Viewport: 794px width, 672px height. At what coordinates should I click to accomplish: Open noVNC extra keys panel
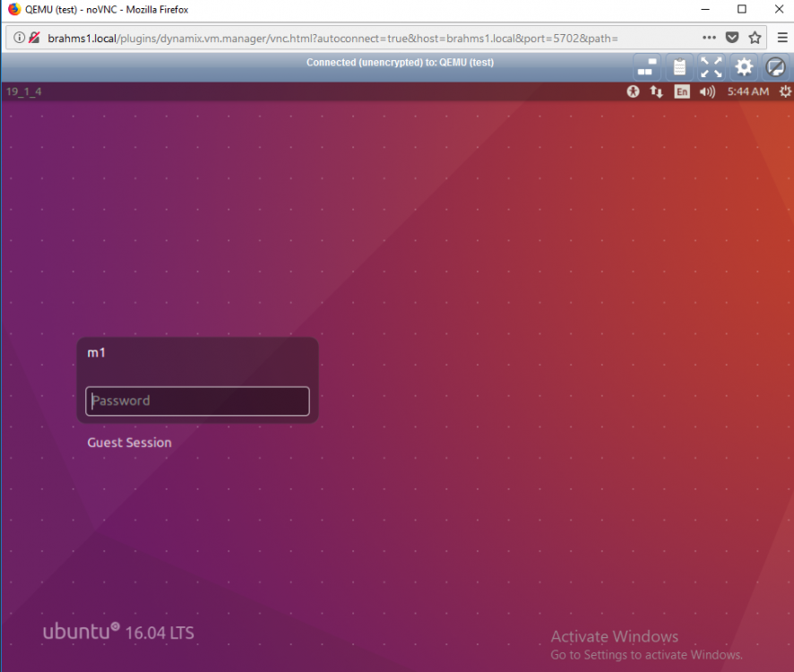tap(647, 67)
